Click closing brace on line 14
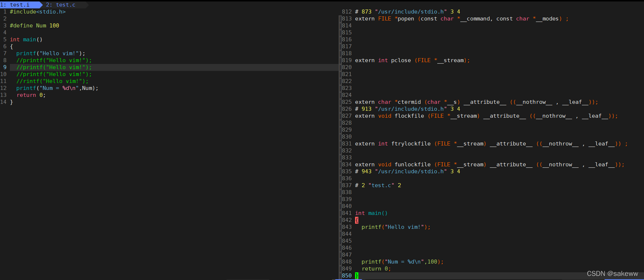644x280 pixels. [x=11, y=102]
